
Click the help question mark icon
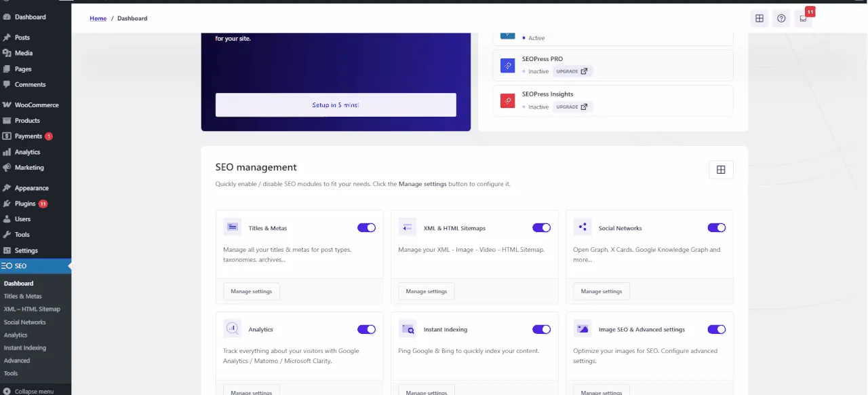(x=781, y=18)
